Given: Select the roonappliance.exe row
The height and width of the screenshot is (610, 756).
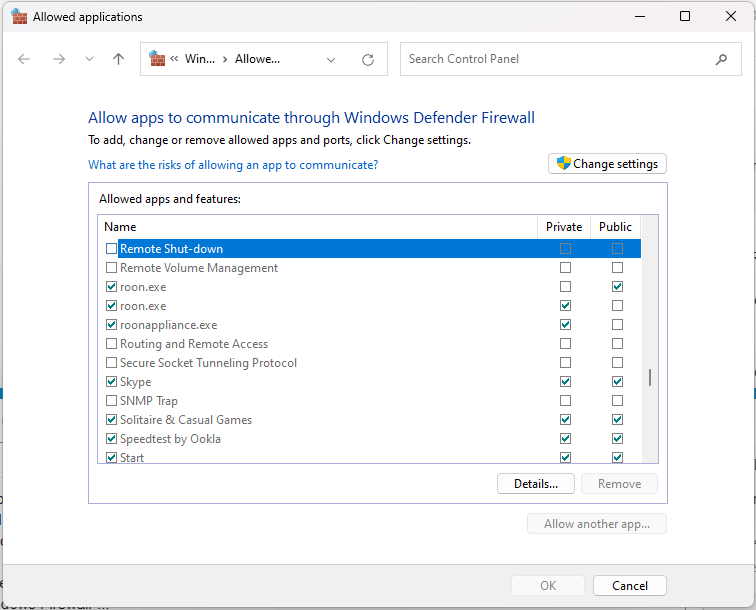Looking at the screenshot, I should (x=370, y=325).
